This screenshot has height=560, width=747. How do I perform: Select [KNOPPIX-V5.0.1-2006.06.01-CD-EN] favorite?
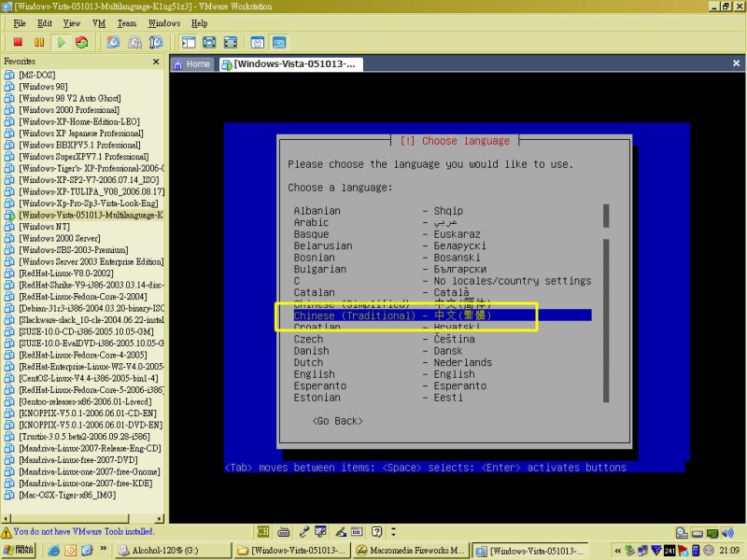pyautogui.click(x=88, y=413)
